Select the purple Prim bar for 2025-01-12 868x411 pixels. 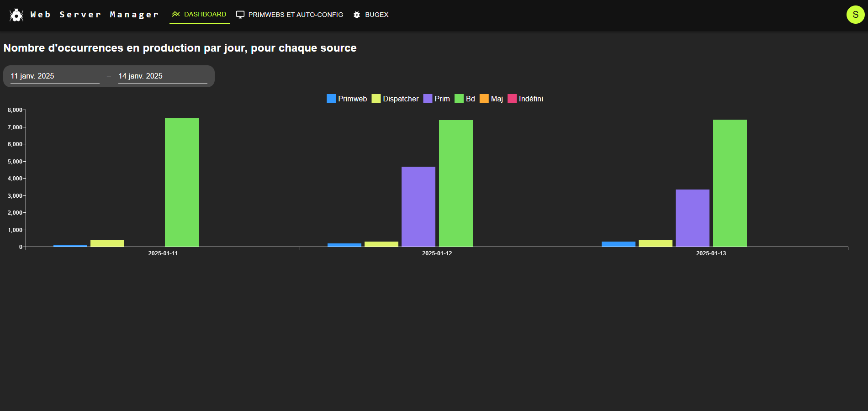pos(418,206)
